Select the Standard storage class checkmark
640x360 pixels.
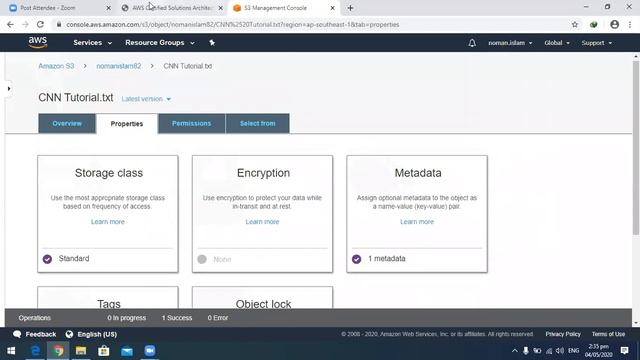click(x=47, y=259)
